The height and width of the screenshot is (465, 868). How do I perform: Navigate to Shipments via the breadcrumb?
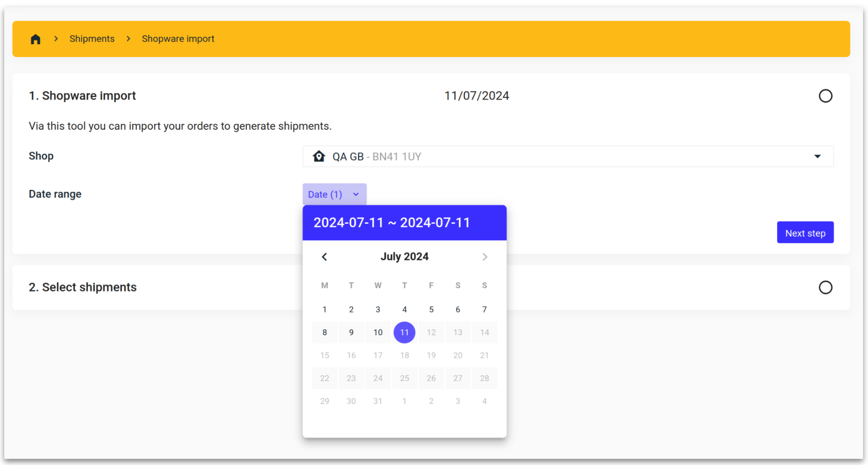point(92,38)
